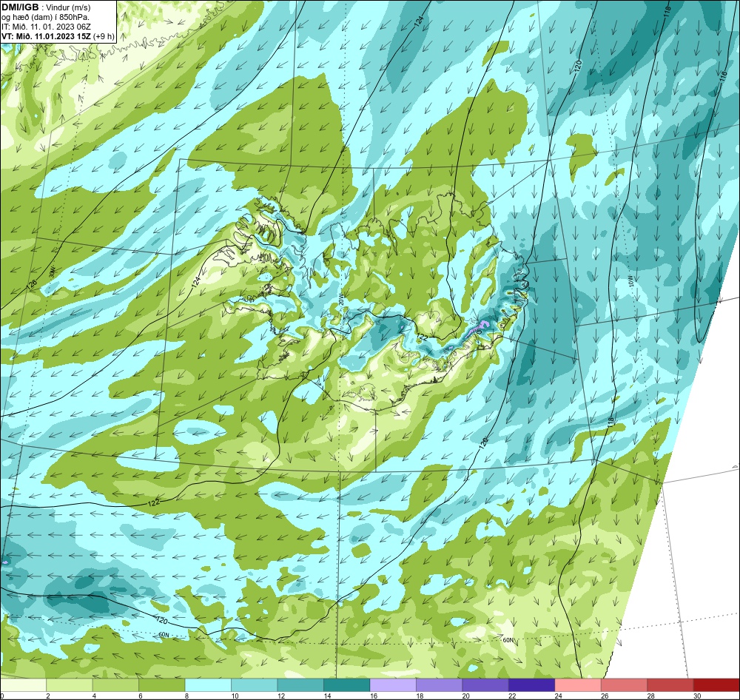This screenshot has width=740, height=700.
Task: Click the 6–8 m/s green legend swatch
Action: point(162,684)
